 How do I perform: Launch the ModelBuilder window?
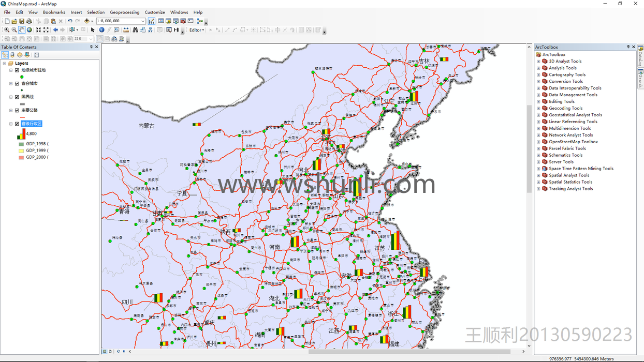199,21
